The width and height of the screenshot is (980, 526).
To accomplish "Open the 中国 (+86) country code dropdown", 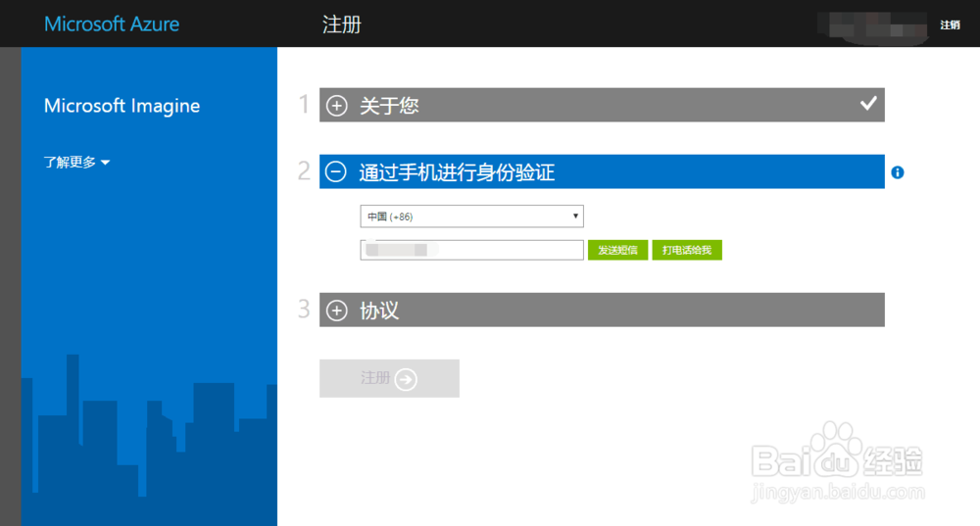I will (472, 216).
